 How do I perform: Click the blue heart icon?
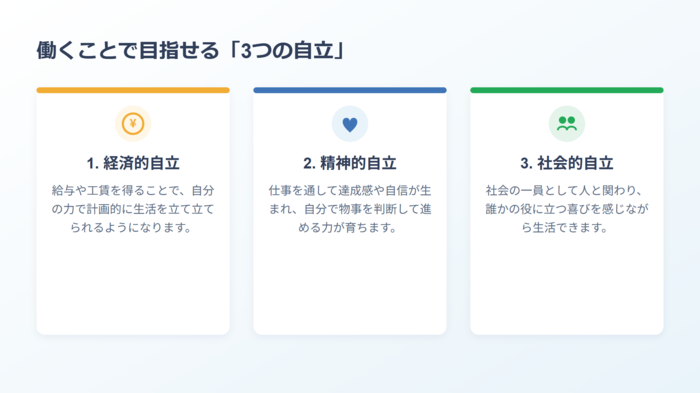tap(350, 125)
